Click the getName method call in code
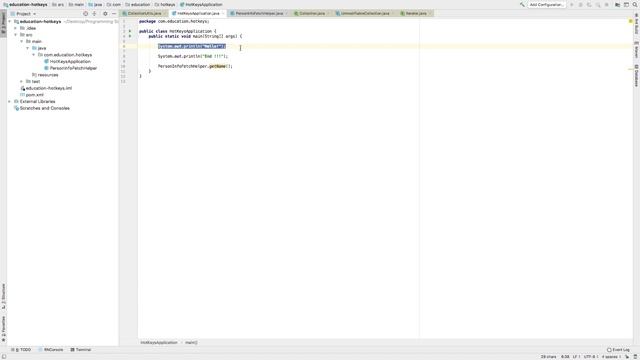640x360 pixels. click(x=218, y=66)
